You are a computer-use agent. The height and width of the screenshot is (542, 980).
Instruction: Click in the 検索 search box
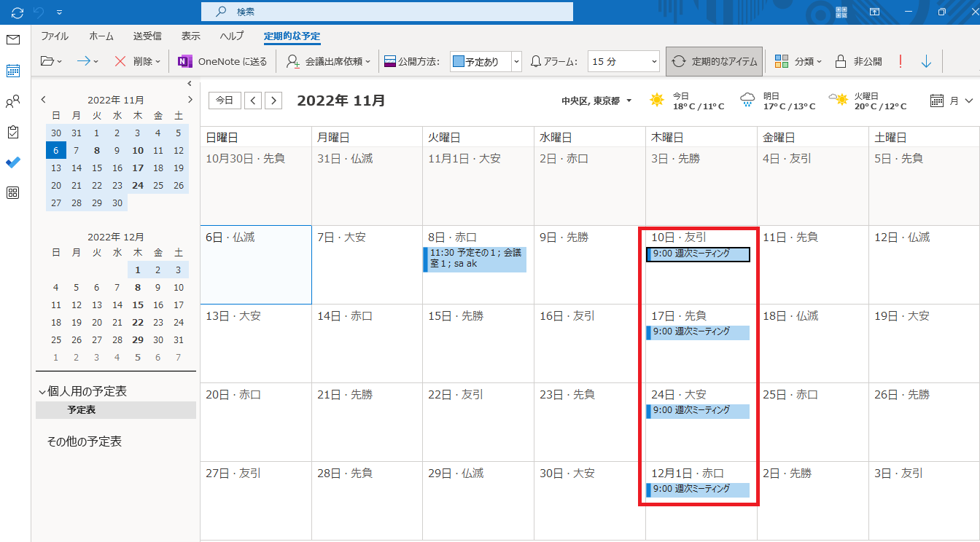386,12
